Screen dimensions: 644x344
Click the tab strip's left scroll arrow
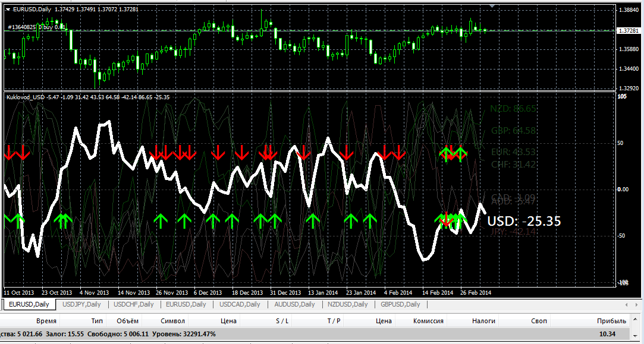point(626,305)
